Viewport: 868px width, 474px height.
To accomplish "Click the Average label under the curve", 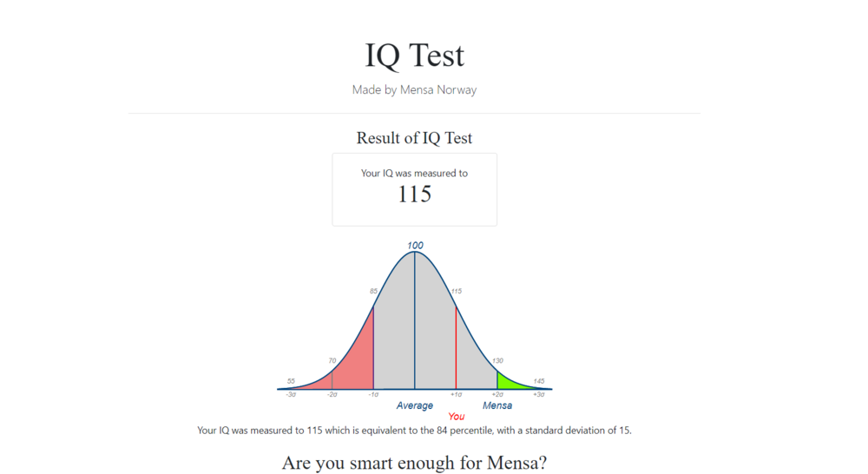I will tap(415, 405).
